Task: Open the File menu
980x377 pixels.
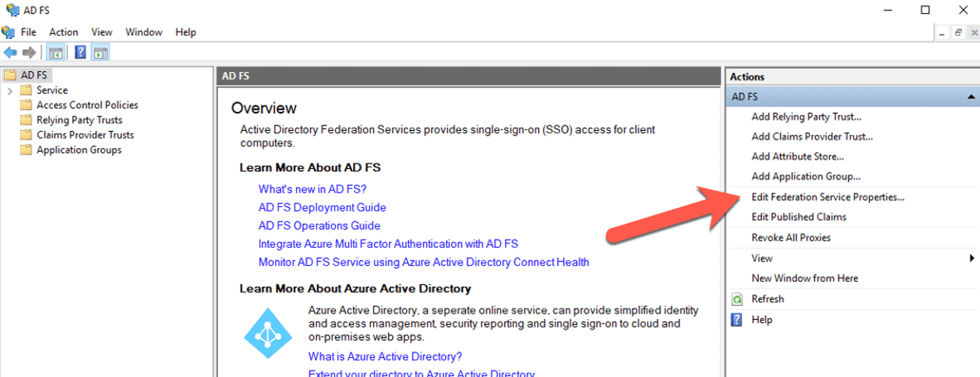Action: coord(29,31)
